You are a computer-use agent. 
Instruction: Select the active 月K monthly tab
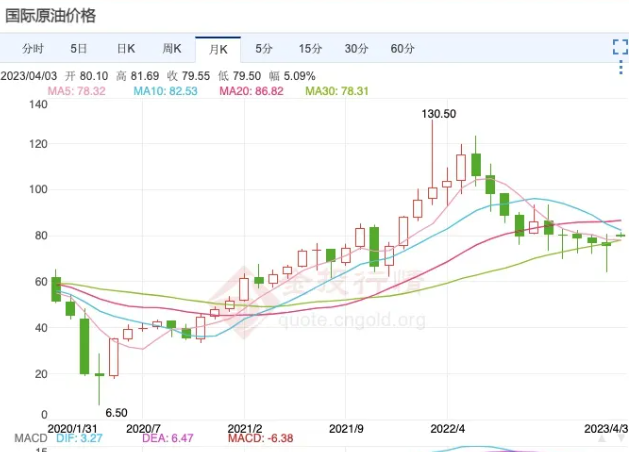pos(217,48)
